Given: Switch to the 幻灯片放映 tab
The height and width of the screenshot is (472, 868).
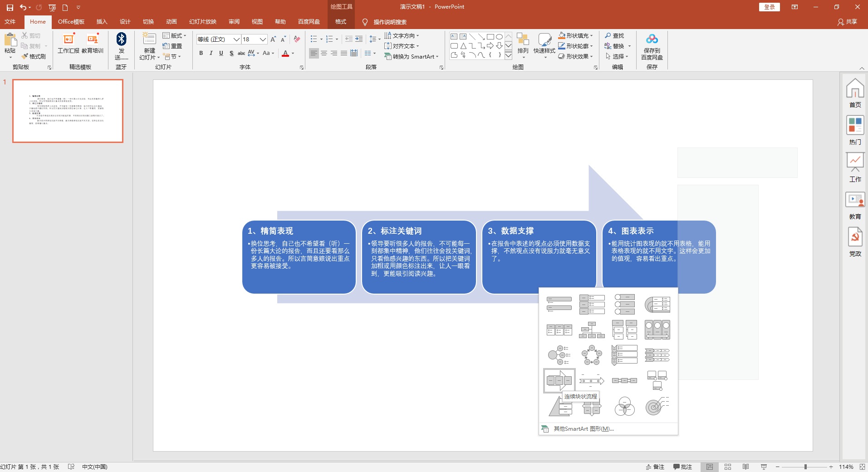Looking at the screenshot, I should [203, 22].
